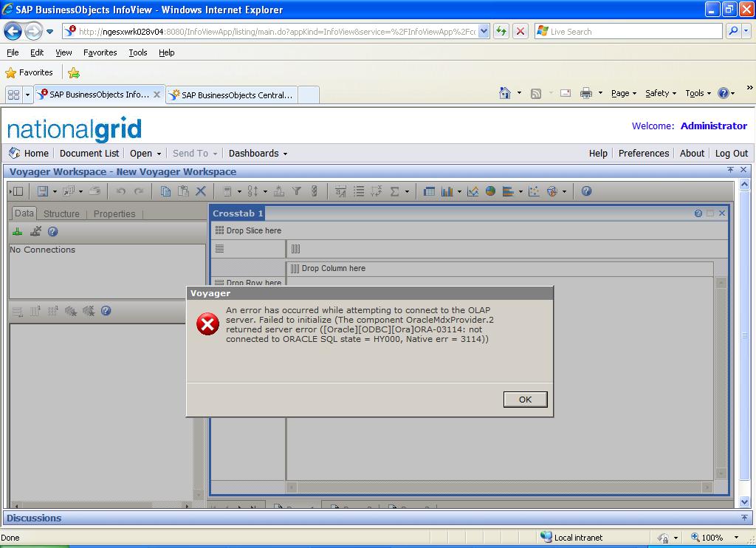
Task: Click the line chart toolbar icon
Action: [473, 191]
